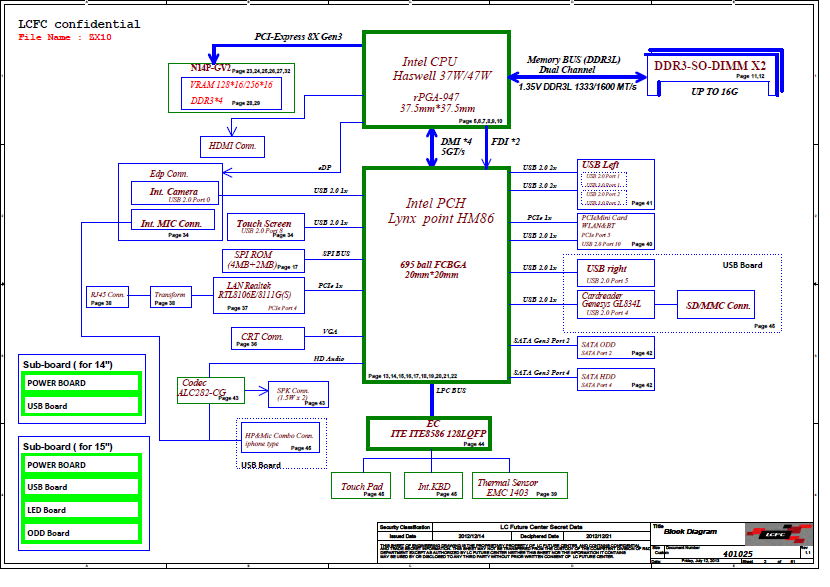Select the SPI BUS label
830x587 pixels.
click(336, 254)
